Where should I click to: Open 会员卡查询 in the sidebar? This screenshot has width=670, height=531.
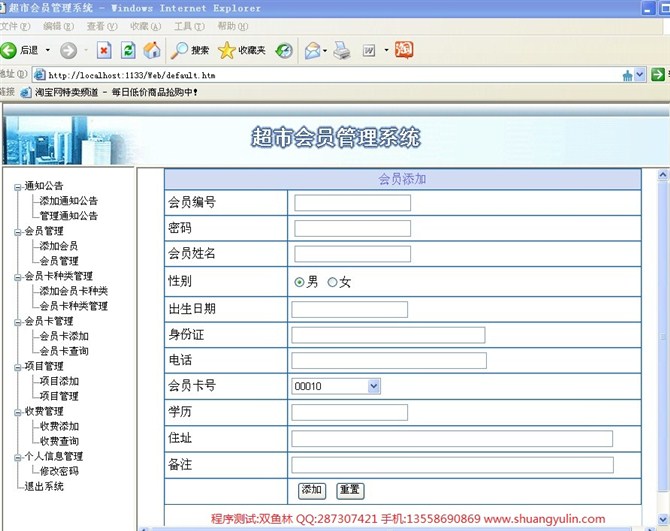64,351
